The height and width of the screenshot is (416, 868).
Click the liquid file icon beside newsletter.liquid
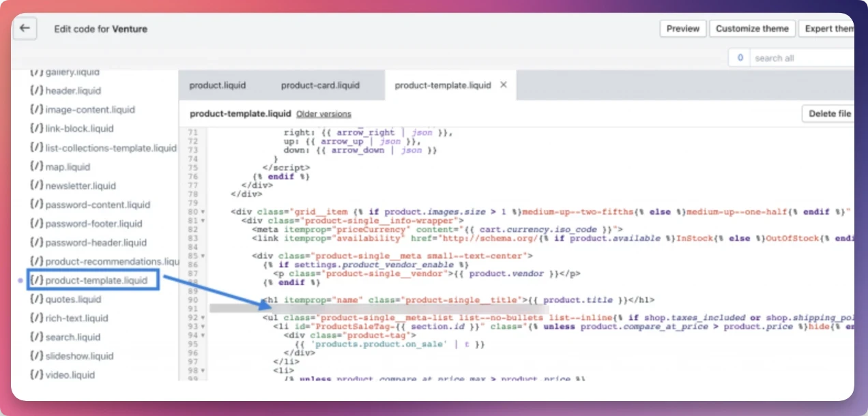point(37,186)
